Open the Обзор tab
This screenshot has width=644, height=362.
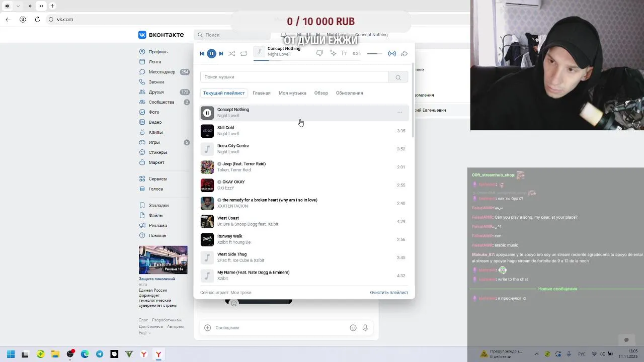pos(321,93)
